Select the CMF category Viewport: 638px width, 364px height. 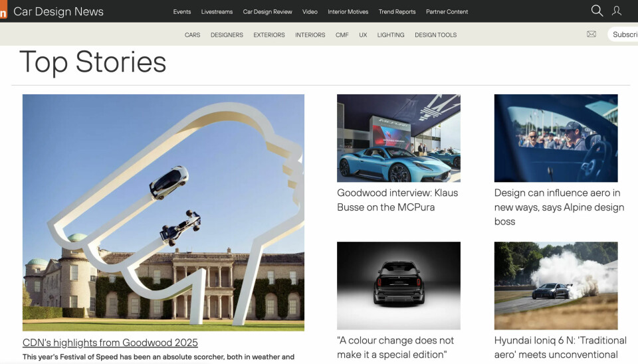[x=342, y=35]
